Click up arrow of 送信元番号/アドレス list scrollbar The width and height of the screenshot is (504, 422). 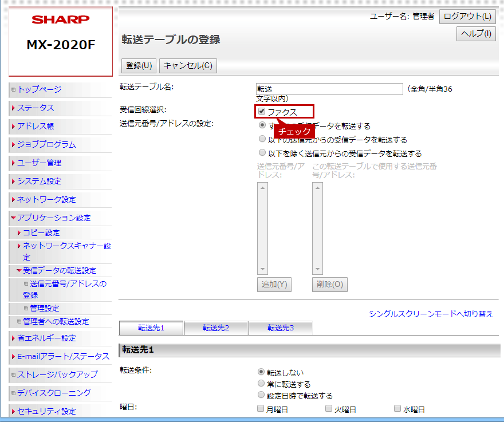pos(263,188)
